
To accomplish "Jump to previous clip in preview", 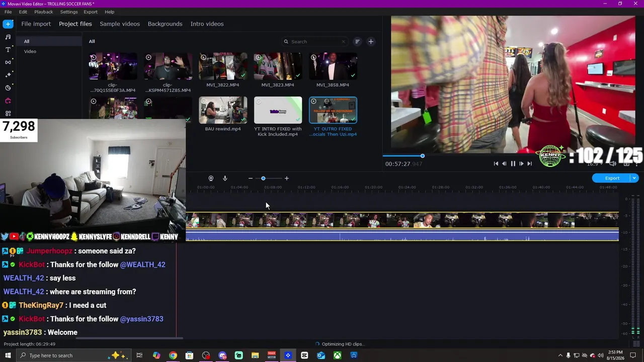I will pos(496,163).
